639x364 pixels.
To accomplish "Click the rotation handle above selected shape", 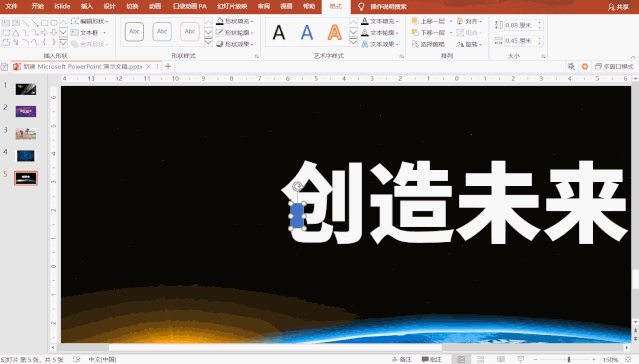I will click(297, 187).
